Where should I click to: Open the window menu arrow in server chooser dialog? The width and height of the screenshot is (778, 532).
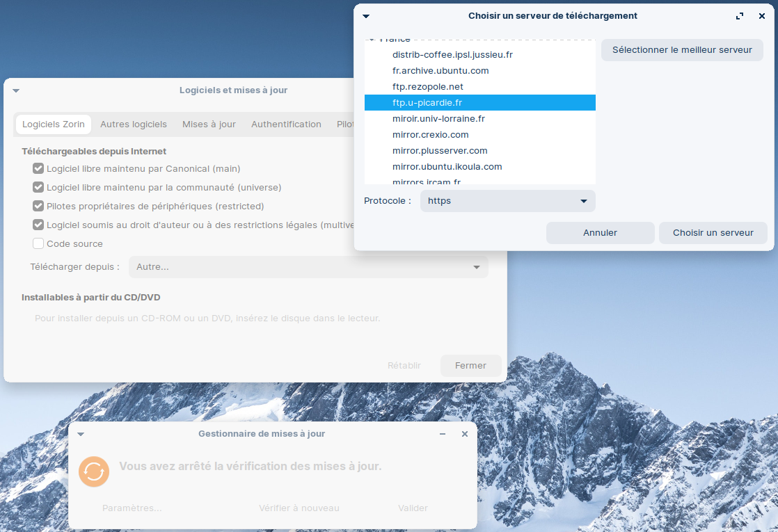(366, 16)
